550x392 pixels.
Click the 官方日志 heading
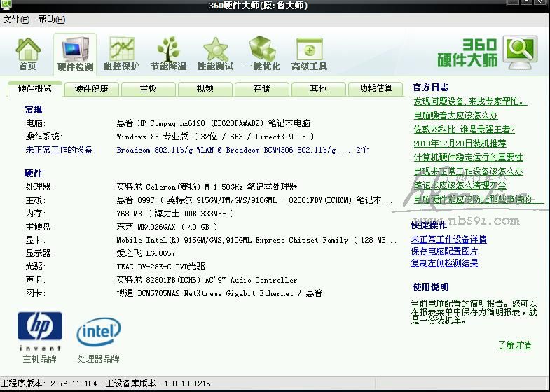pyautogui.click(x=430, y=87)
